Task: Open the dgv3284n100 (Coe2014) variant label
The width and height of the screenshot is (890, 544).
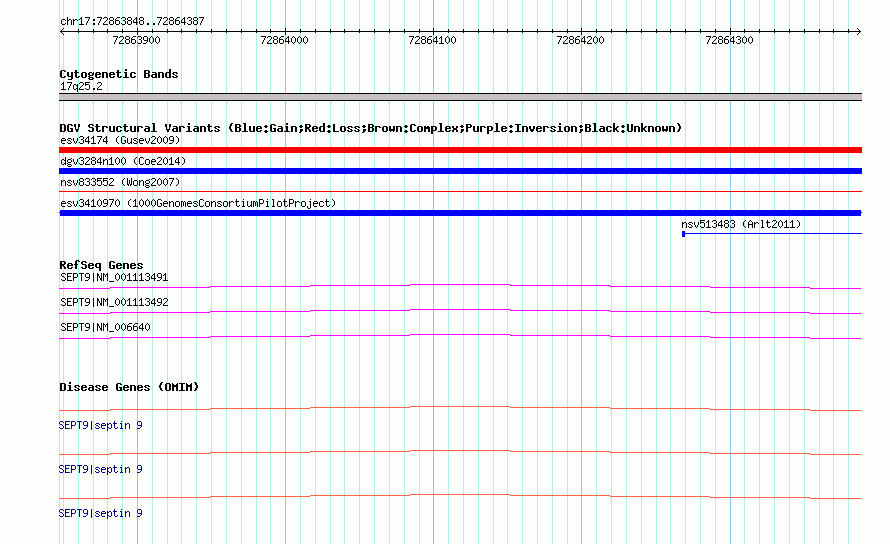Action: pyautogui.click(x=123, y=161)
